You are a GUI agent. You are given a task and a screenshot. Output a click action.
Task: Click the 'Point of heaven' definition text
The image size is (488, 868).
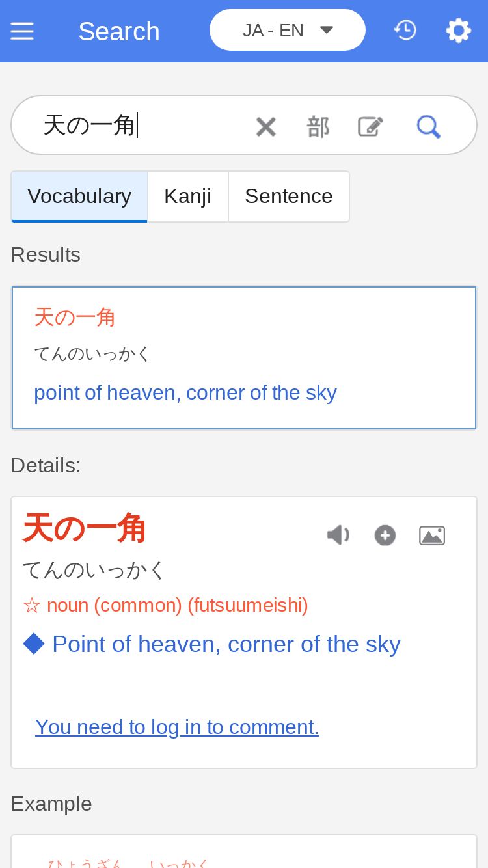point(226,644)
